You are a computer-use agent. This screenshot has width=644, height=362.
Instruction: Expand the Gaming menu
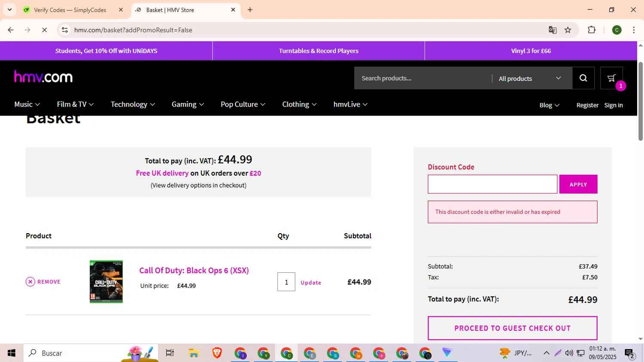188,104
